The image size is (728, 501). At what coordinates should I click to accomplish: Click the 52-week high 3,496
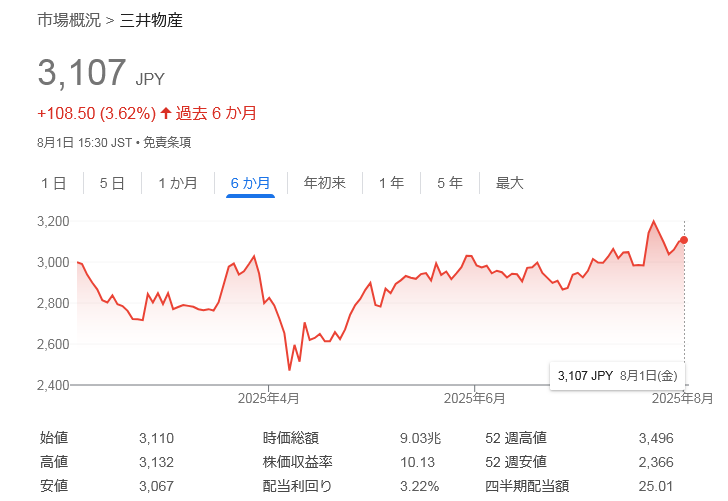coord(656,438)
